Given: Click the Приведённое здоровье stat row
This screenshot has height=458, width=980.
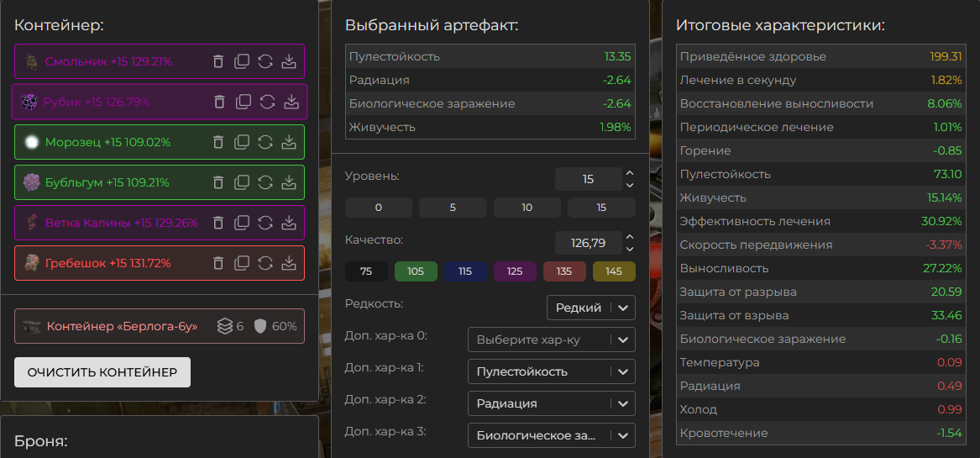Looking at the screenshot, I should (x=821, y=56).
